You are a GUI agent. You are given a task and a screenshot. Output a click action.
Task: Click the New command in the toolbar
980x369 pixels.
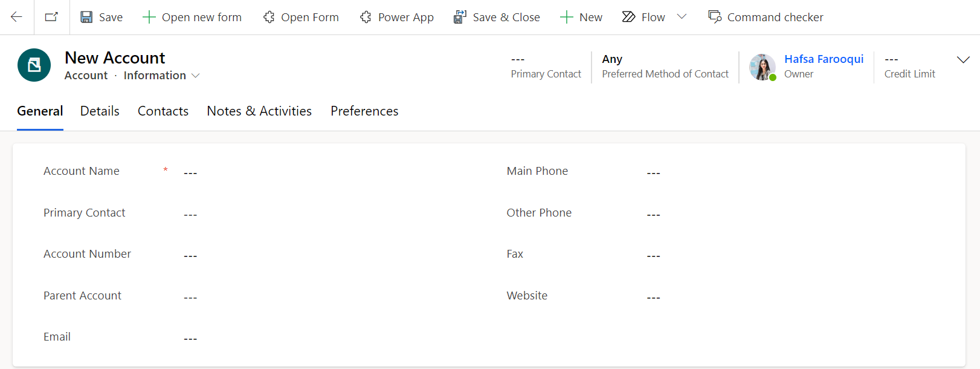point(581,17)
